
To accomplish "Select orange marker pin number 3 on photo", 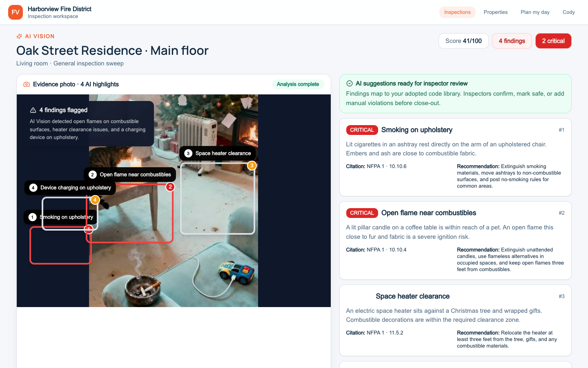I will 252,166.
